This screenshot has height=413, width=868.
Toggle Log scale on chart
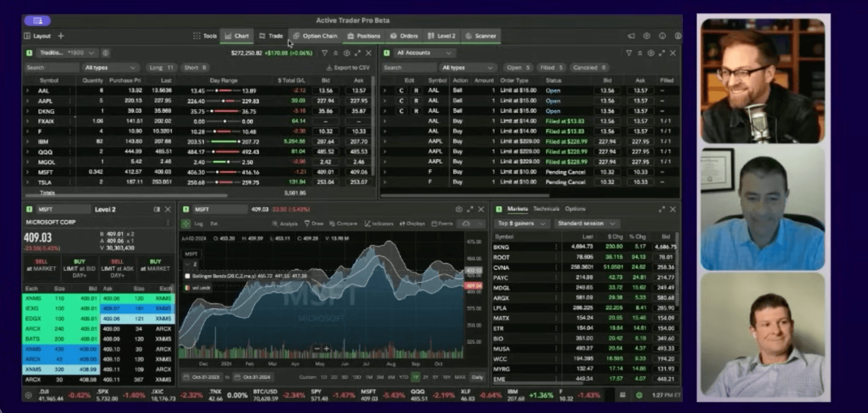[198, 224]
